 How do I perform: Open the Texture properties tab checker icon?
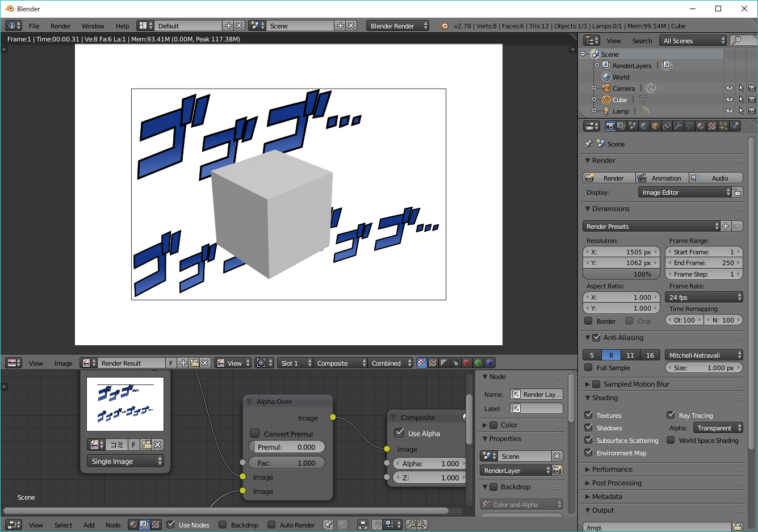(712, 126)
